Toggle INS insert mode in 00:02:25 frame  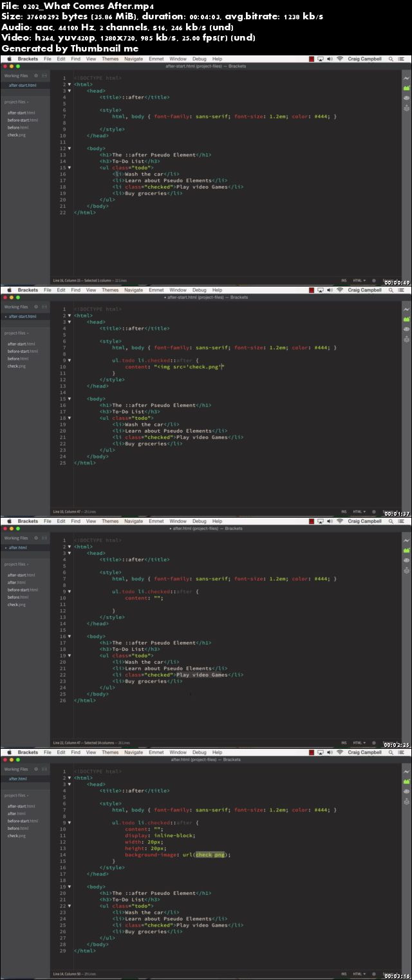tap(344, 742)
